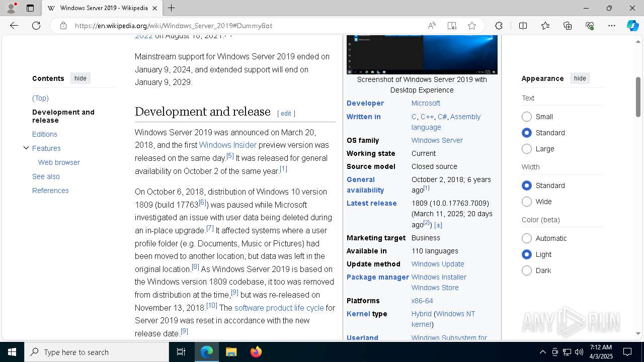Open the C++ language link
This screenshot has width=644, height=362.
click(427, 117)
